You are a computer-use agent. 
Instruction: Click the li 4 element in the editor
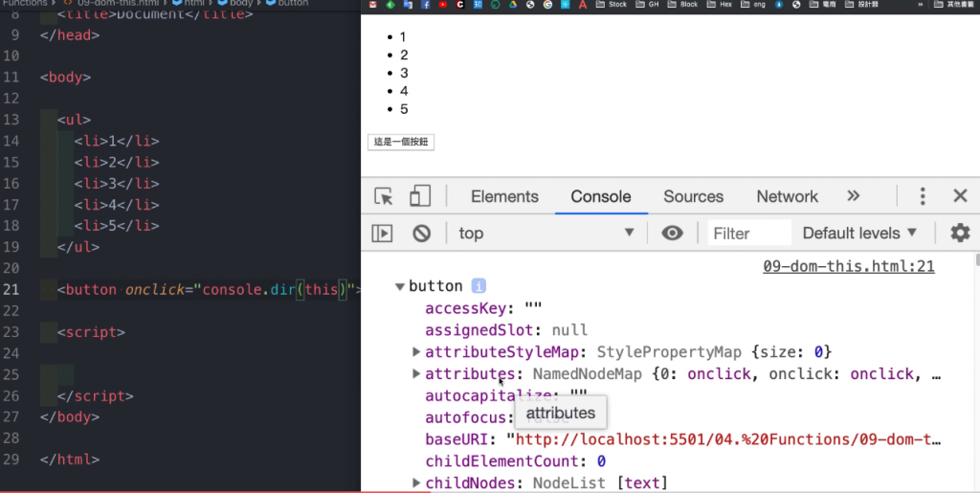[117, 204]
